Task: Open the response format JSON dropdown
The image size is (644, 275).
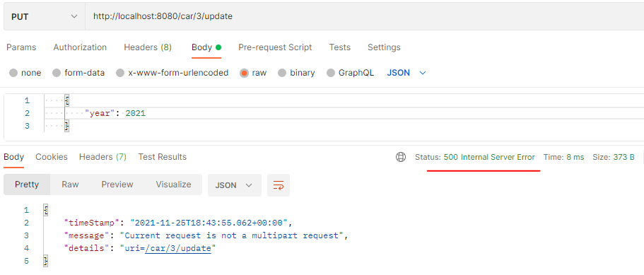Action: (234, 185)
